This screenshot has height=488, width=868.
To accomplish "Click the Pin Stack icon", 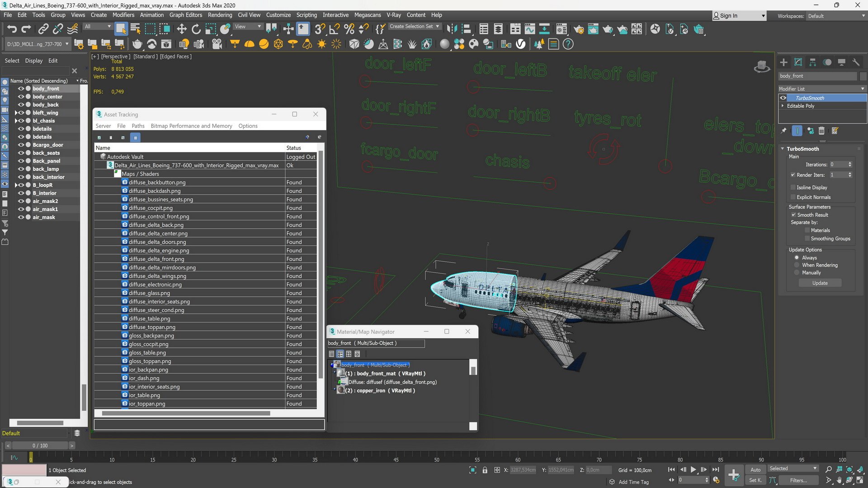I will [x=783, y=131].
